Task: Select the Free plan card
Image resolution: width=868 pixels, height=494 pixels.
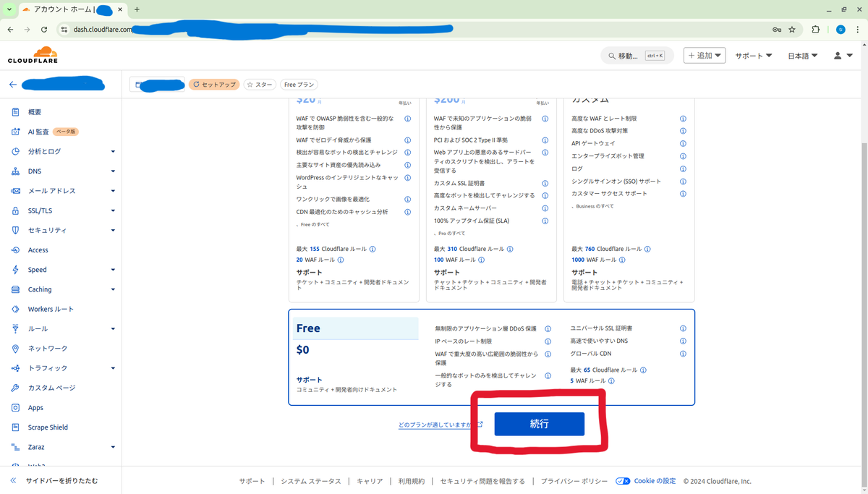Action: click(x=492, y=357)
